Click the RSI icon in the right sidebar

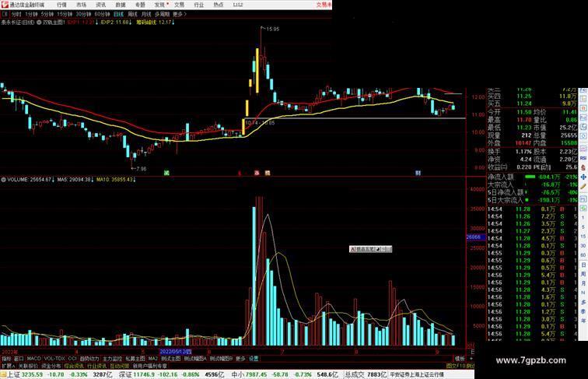583,158
